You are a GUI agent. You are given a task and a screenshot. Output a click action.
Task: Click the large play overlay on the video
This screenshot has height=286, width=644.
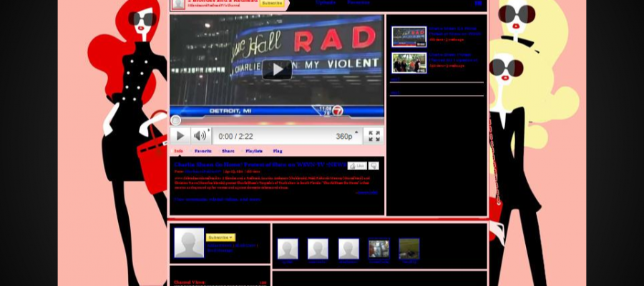[x=277, y=70]
